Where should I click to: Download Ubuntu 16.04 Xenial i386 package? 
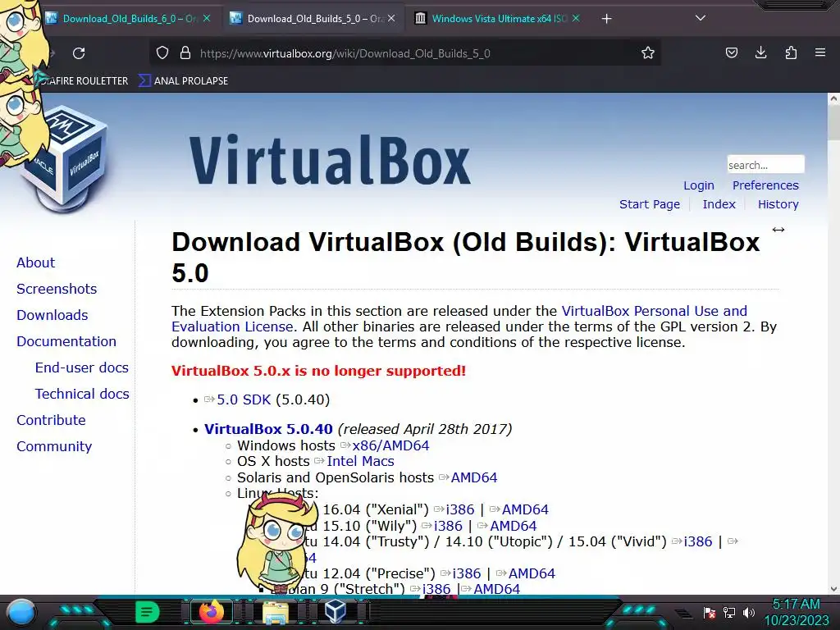460,509
